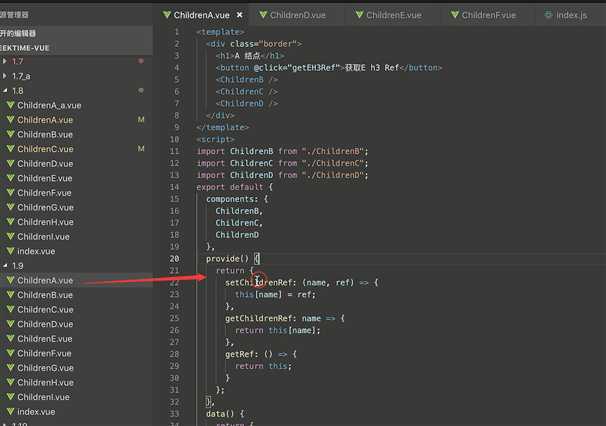Open ChildrenG.vue under folder 1.9
Viewport: 606px width, 426px height.
click(46, 368)
